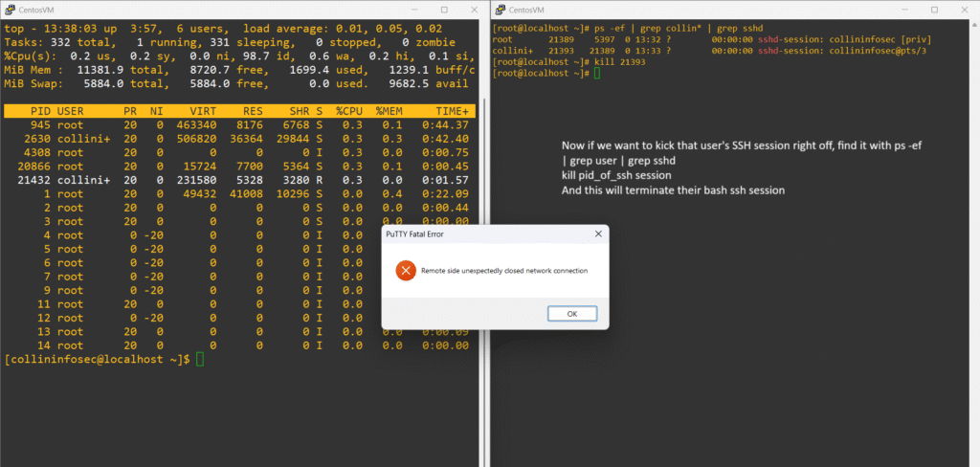Screen dimensions: 980x467
Task: Select the process row with PID 21432
Action: click(237, 180)
